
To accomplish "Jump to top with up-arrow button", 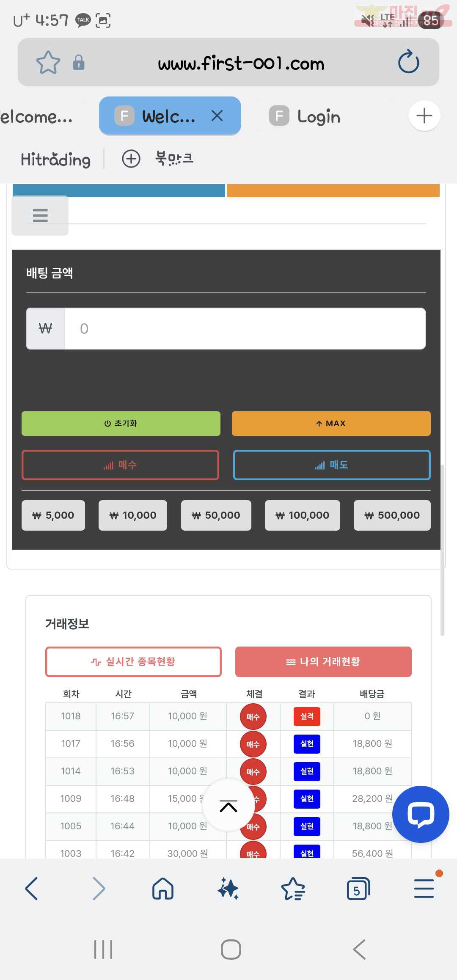I will tap(228, 806).
